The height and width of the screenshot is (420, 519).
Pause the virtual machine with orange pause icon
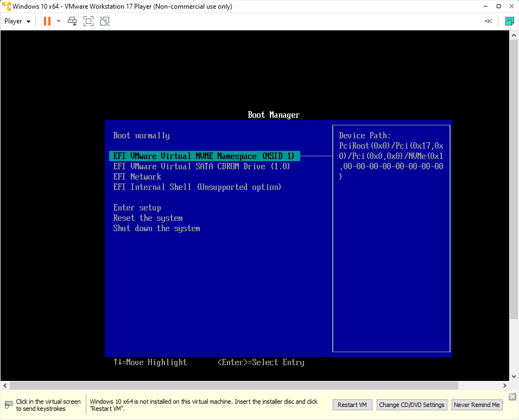click(x=47, y=21)
